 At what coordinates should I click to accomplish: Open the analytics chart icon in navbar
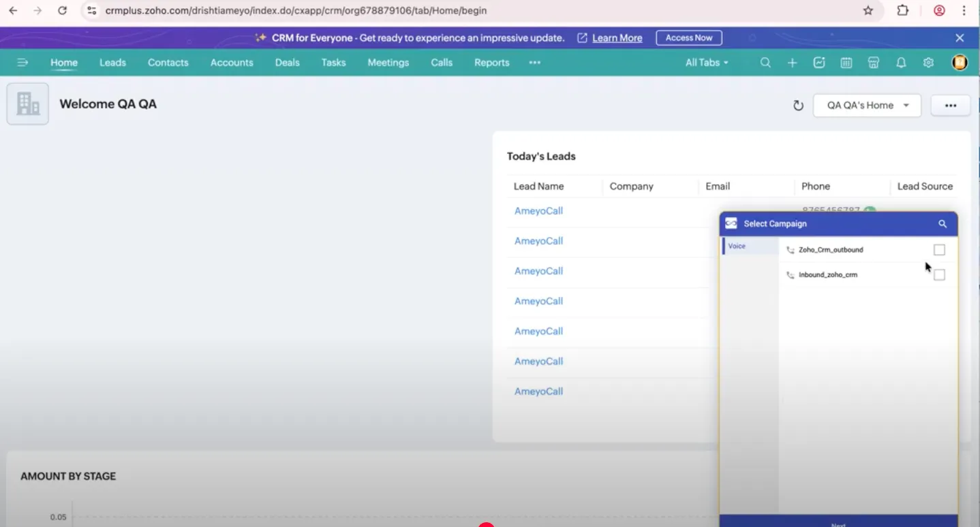819,63
